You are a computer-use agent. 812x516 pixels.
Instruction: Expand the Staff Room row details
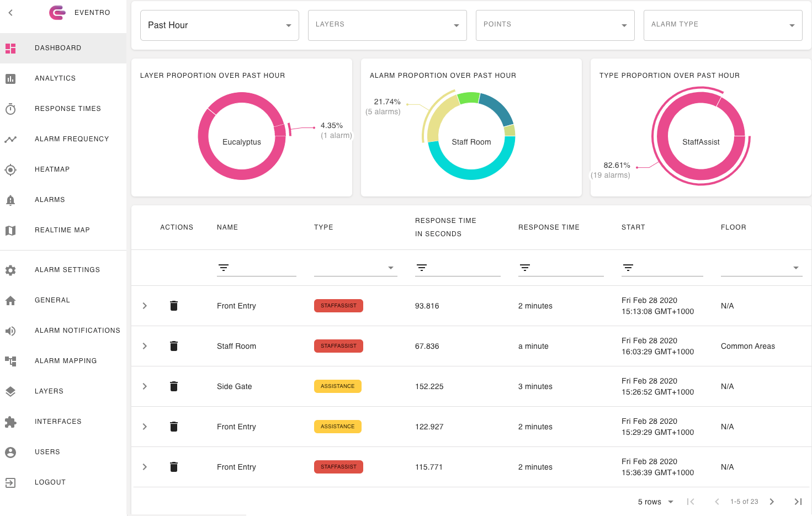tap(145, 346)
